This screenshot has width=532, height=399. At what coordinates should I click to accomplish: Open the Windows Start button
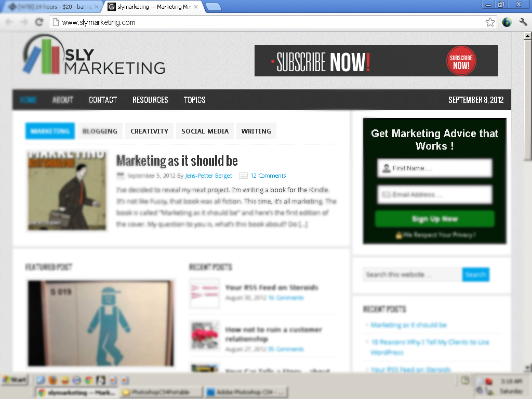(x=15, y=380)
